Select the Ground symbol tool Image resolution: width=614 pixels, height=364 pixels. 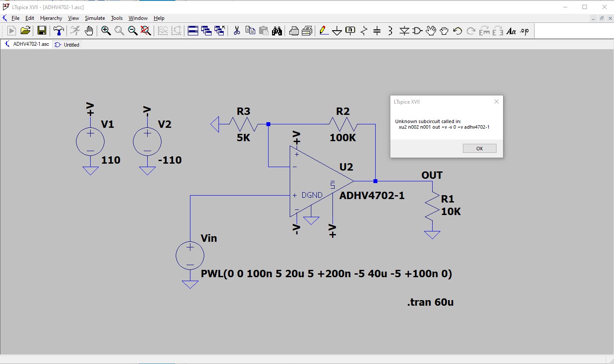click(x=337, y=31)
